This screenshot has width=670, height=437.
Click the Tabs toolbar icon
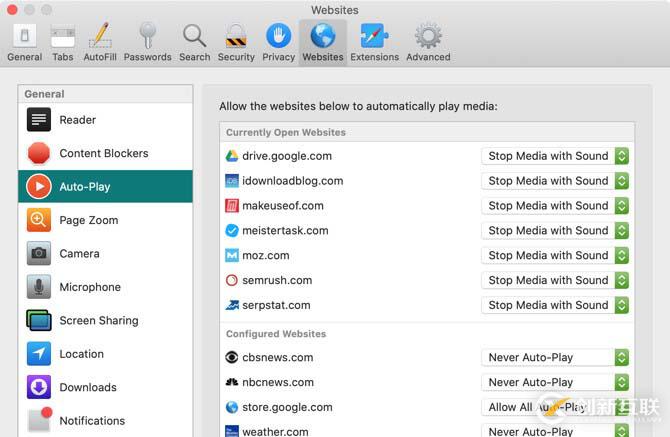62,42
